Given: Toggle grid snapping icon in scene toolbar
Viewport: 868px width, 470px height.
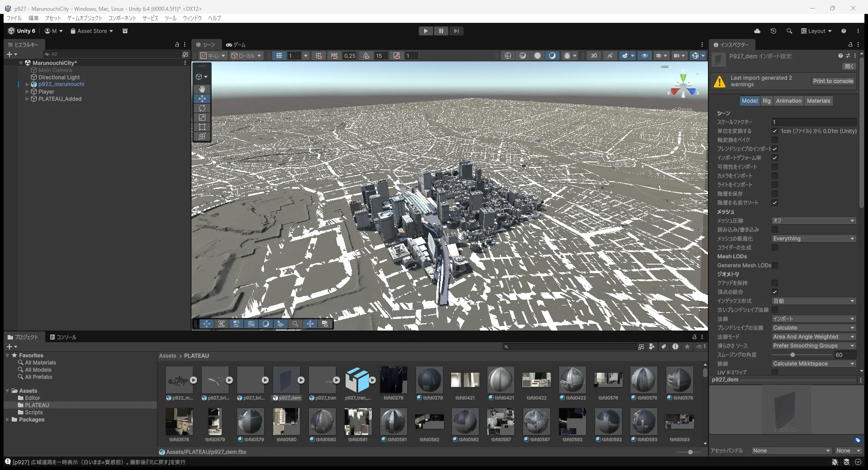Looking at the screenshot, I should 319,56.
